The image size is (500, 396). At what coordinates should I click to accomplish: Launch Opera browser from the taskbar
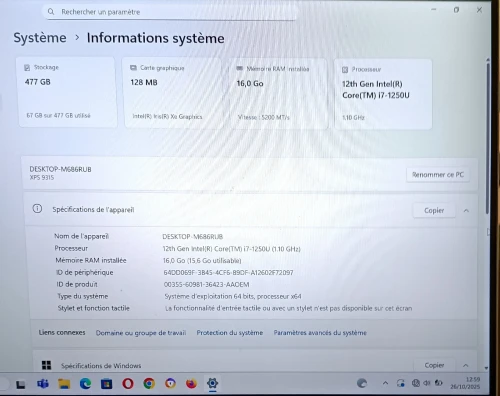click(x=128, y=384)
